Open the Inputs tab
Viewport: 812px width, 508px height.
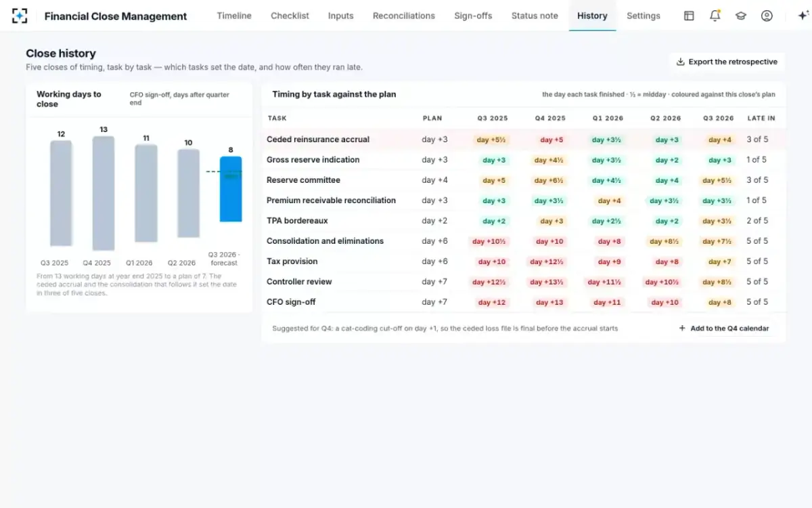pyautogui.click(x=340, y=16)
